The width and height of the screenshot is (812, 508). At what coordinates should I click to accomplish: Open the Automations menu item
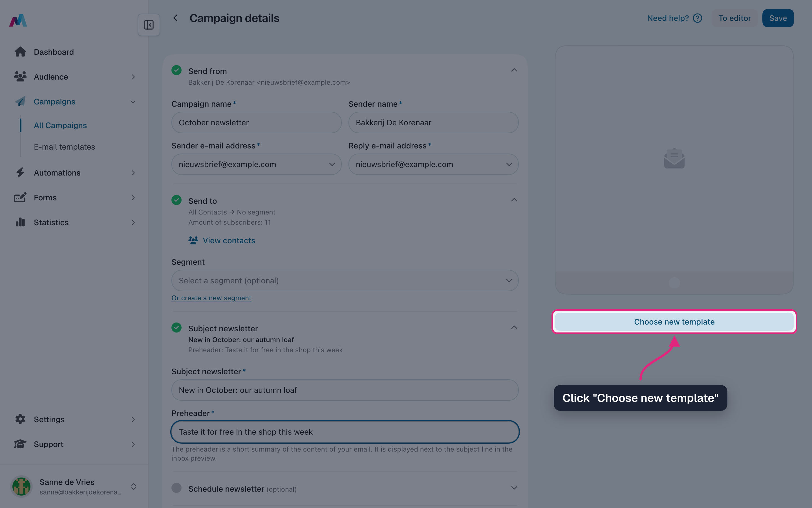57,173
